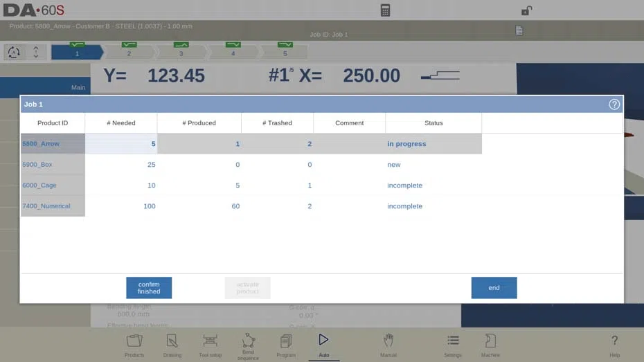Click the automatic cycle mode icon
The width and height of the screenshot is (644, 362).
click(x=14, y=53)
